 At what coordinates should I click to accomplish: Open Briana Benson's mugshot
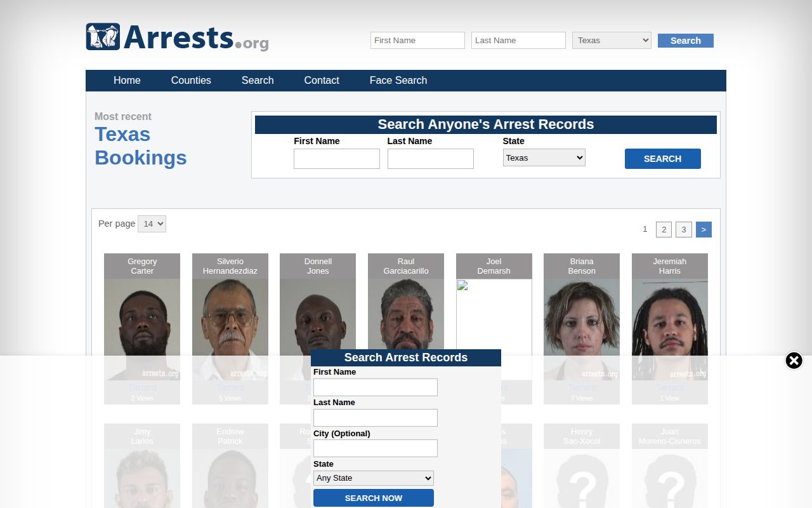[x=582, y=330]
